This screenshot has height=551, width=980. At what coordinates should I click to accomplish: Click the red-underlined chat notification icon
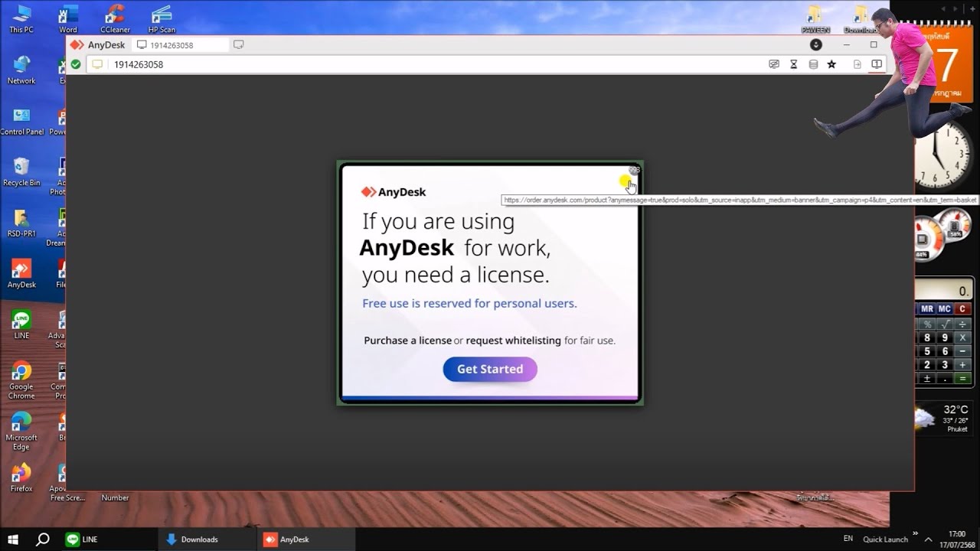(877, 64)
